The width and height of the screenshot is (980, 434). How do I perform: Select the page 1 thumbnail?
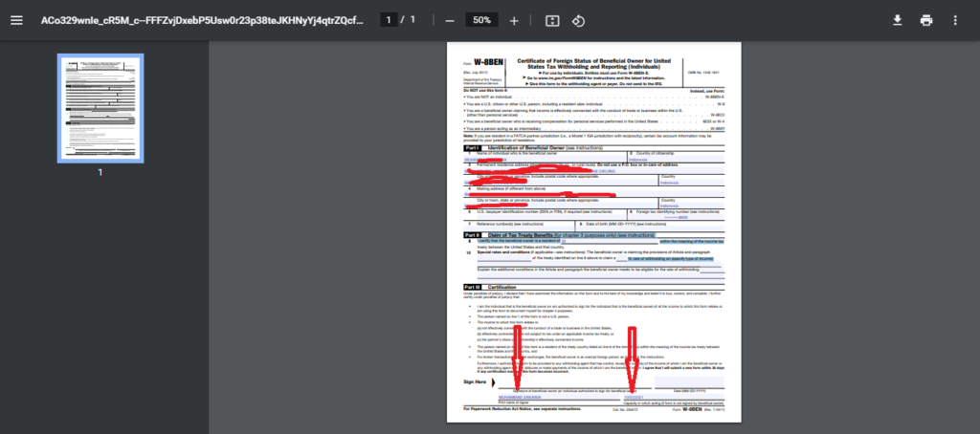100,108
